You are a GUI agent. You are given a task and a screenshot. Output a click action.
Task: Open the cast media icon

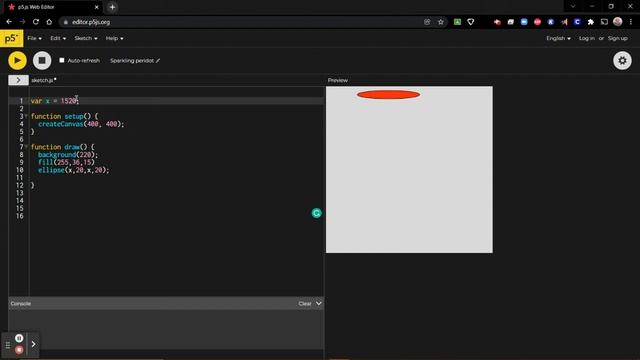[604, 22]
